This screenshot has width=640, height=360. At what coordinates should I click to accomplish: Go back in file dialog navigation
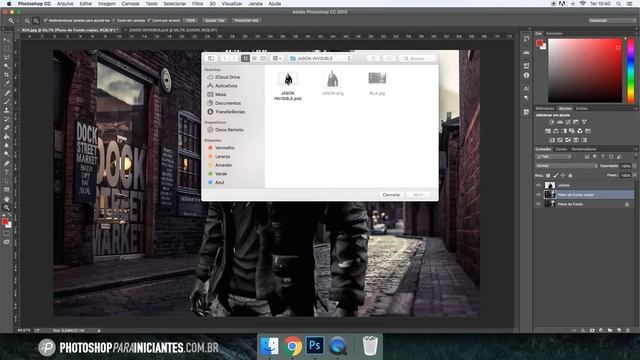(x=224, y=58)
